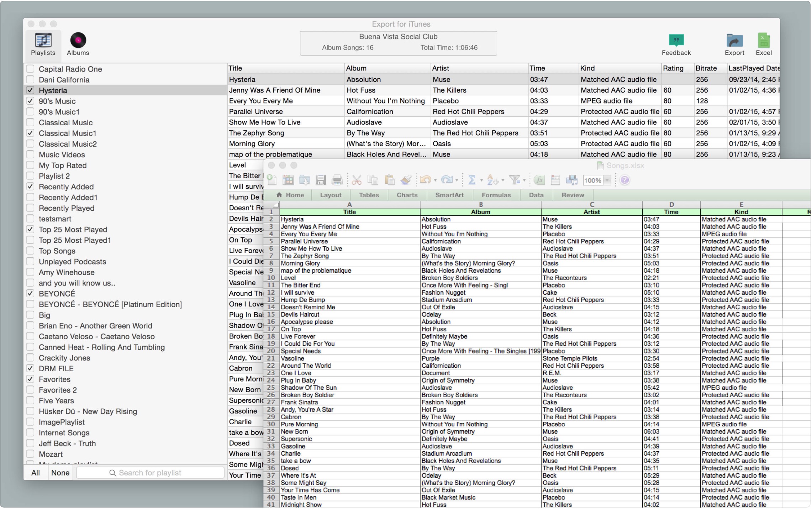Open the 100% zoom dropdown
Viewport: 812px width, 509px height.
tap(607, 180)
